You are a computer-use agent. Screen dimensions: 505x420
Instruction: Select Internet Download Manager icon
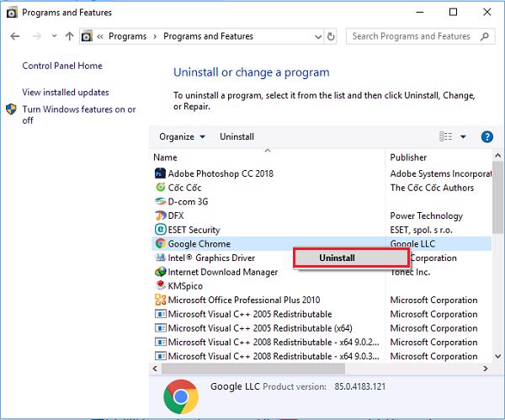click(x=160, y=272)
